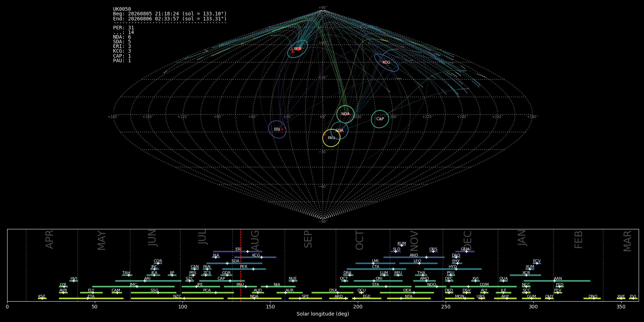Viewport: 644px width, 322px height.
Task: Click the yellow PAU radiant circle
Action: click(x=331, y=138)
